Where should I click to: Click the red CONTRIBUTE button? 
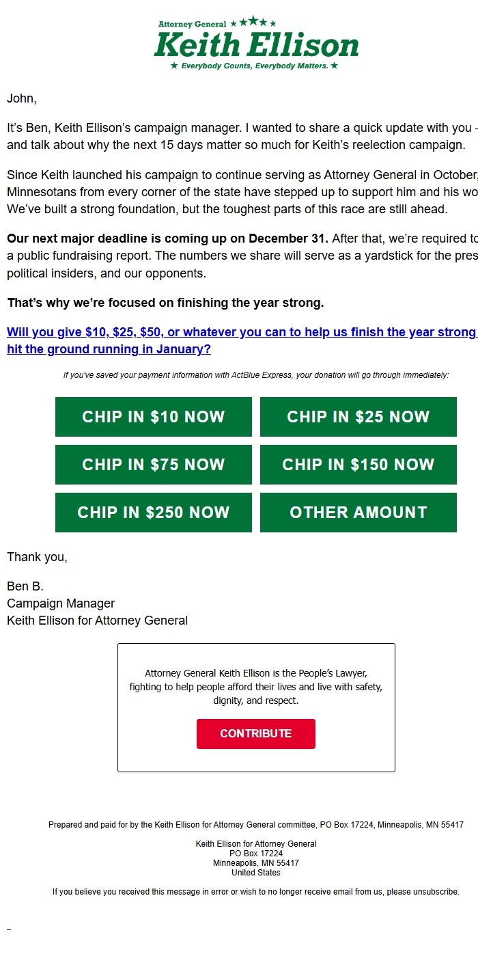click(x=255, y=733)
